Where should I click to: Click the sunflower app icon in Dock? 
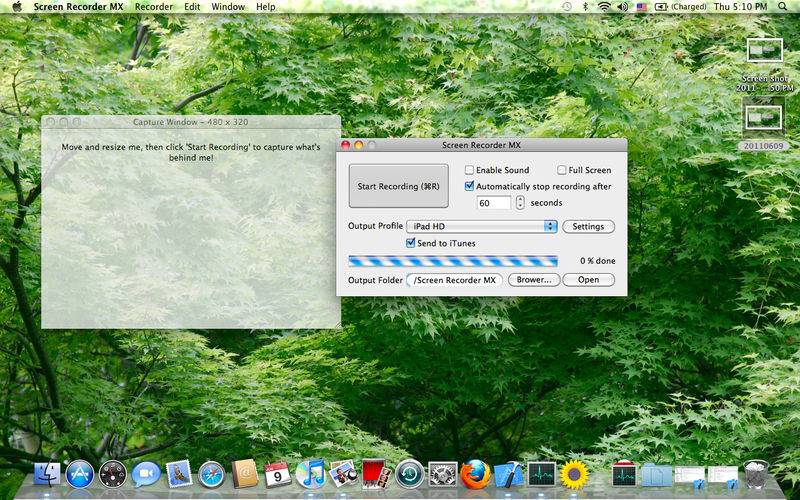tap(574, 474)
